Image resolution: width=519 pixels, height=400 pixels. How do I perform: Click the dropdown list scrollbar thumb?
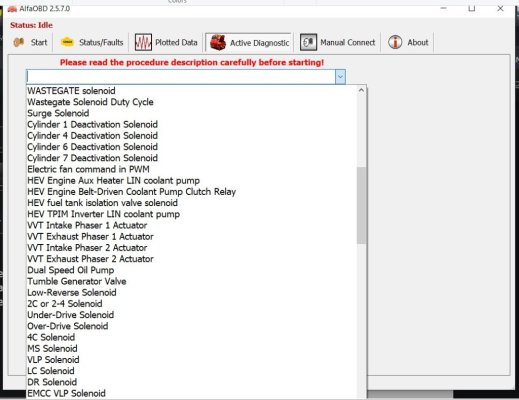(x=361, y=205)
